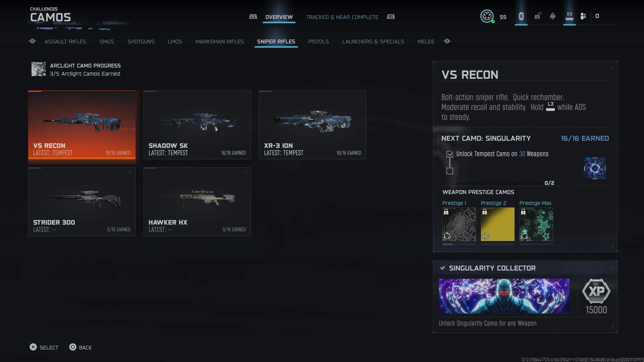Click right stick icon after Melee
This screenshot has width=644, height=362.
click(447, 41)
